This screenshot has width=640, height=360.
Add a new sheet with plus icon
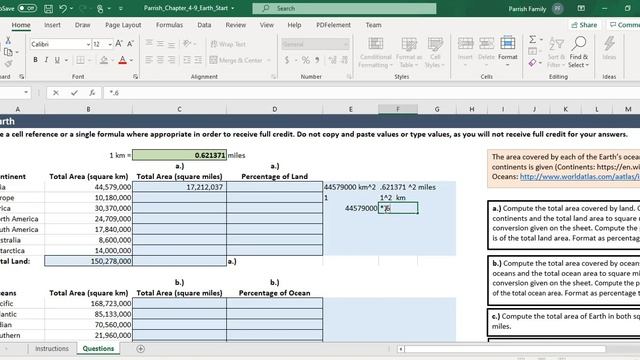point(140,349)
